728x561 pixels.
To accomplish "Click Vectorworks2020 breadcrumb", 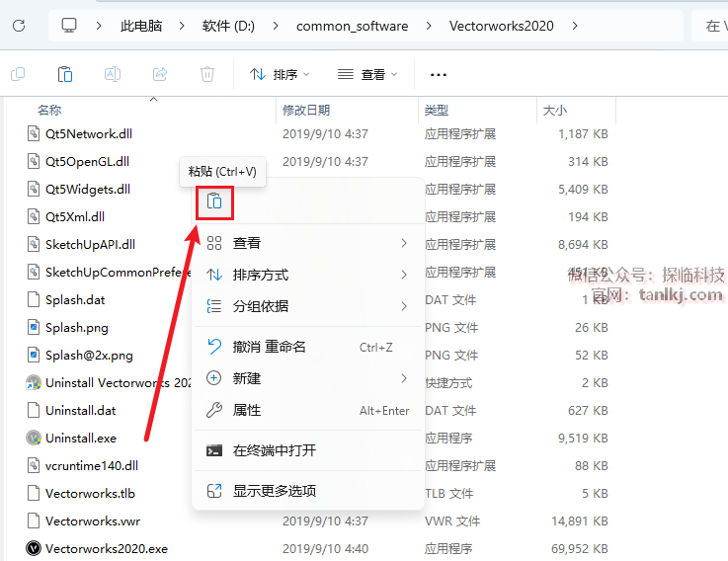I will coord(502,26).
